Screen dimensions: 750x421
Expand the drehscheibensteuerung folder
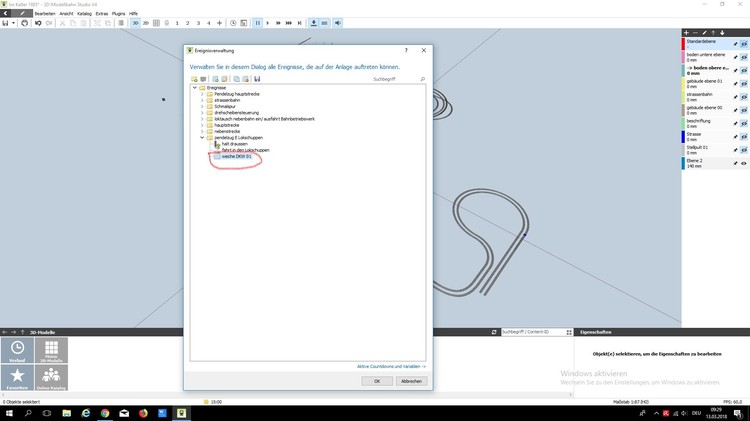[202, 113]
